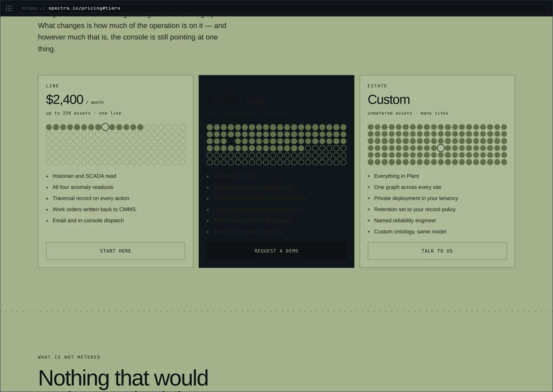Click 'All four anomaly readouts'
The width and height of the screenshot is (553, 392).
(83, 187)
